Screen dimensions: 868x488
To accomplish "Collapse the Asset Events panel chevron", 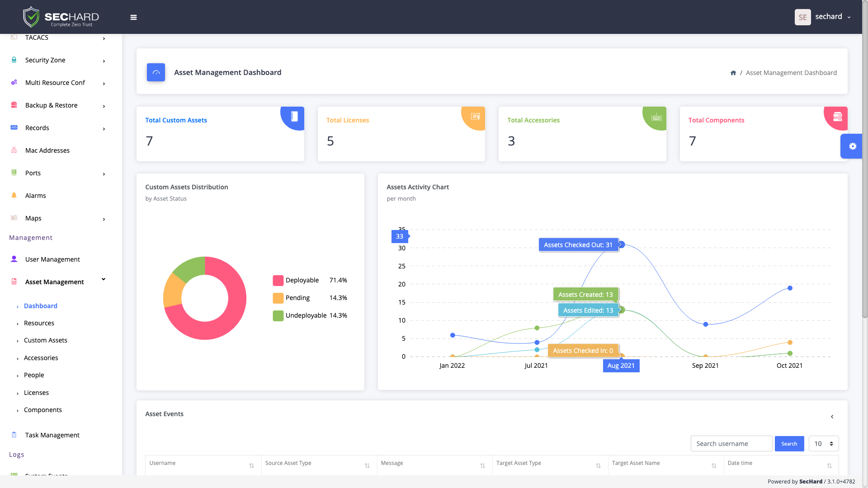I will pos(832,417).
